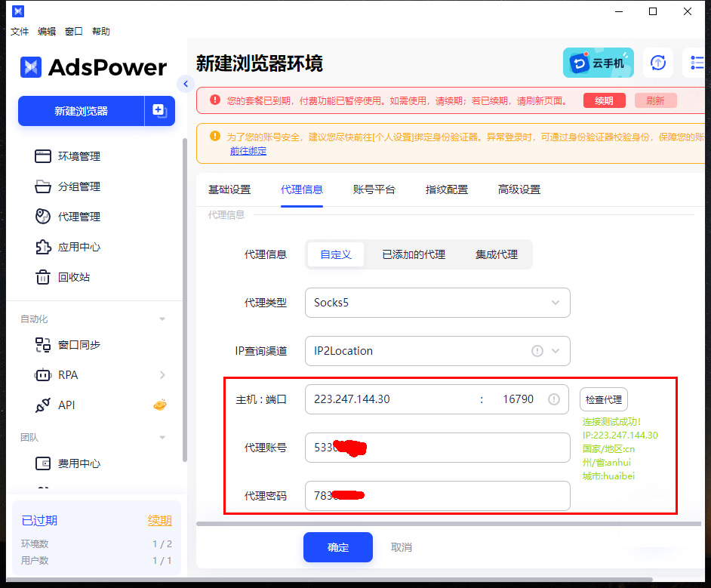Click the batch-create icon beside 新建浏览器
Image resolution: width=711 pixels, height=588 pixels.
click(x=159, y=111)
